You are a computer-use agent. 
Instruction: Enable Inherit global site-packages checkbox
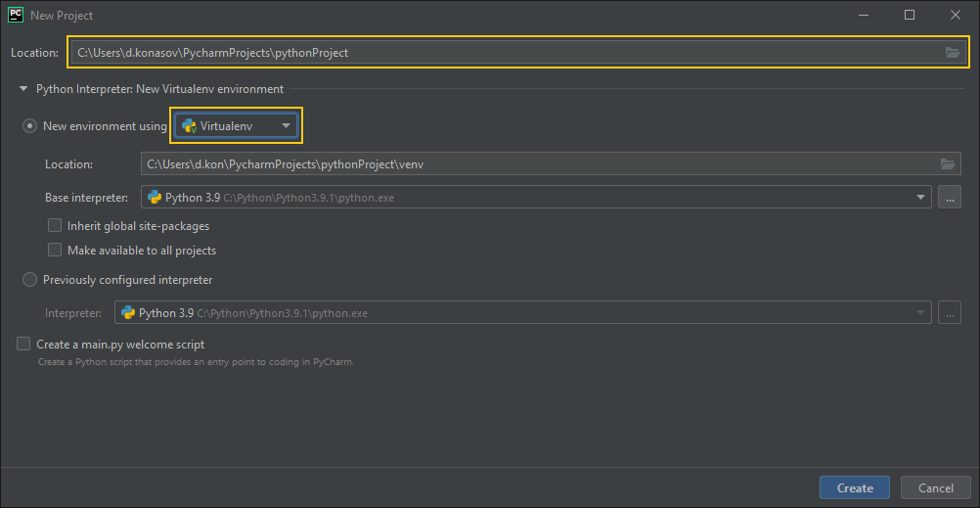click(x=55, y=225)
